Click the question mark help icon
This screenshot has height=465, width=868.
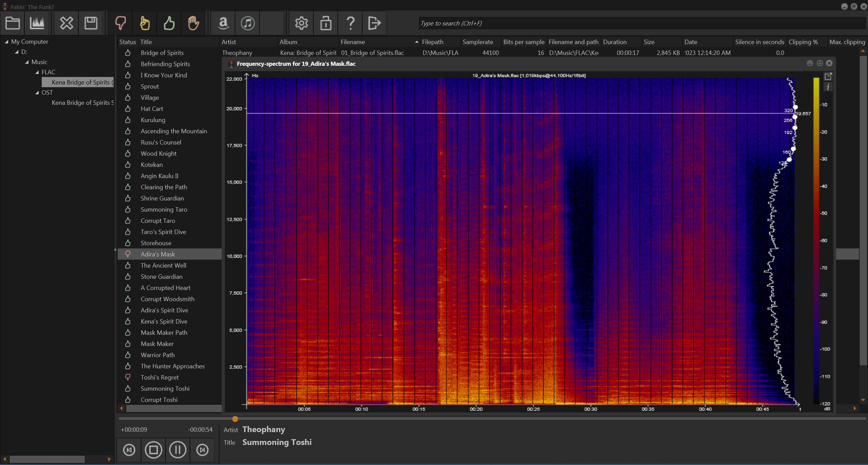[350, 23]
